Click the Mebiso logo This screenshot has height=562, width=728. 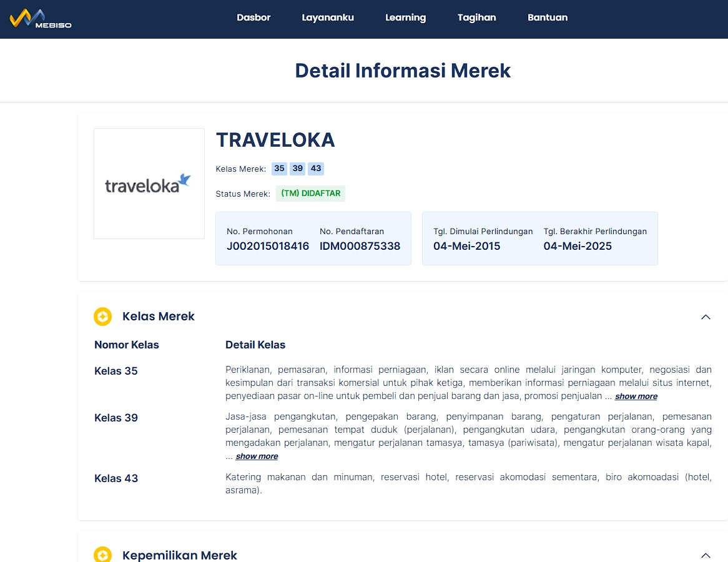tap(41, 19)
